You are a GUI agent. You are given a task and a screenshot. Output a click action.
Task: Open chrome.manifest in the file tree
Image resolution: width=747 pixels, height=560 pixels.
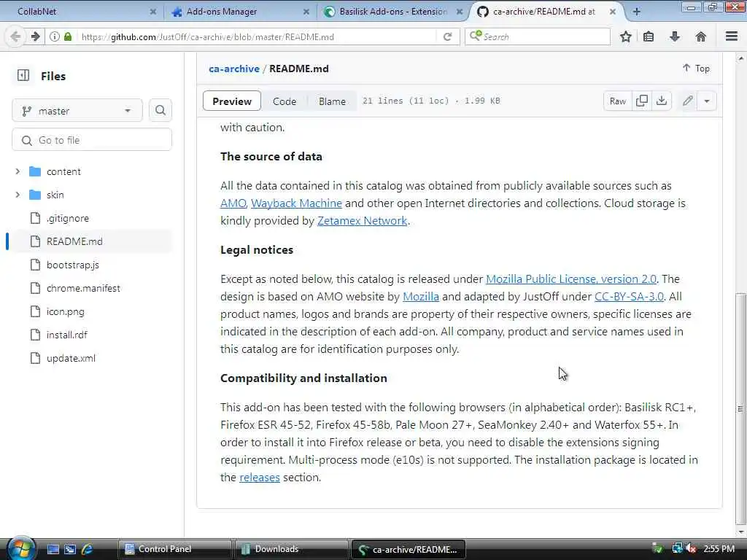(x=83, y=288)
